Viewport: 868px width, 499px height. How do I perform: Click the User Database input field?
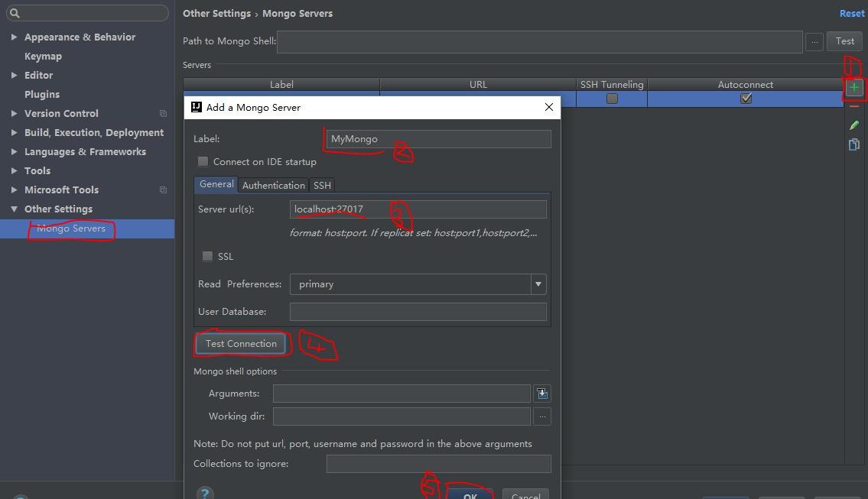click(418, 312)
